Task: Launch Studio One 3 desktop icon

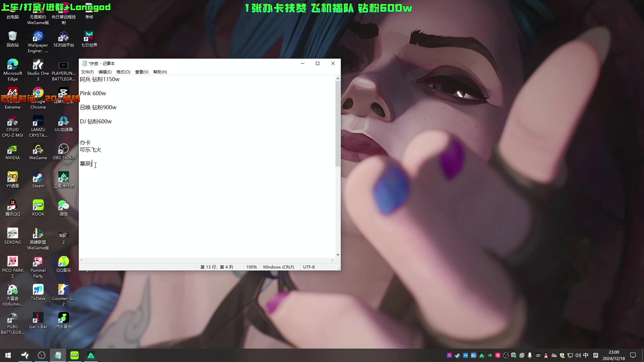Action: pyautogui.click(x=38, y=70)
